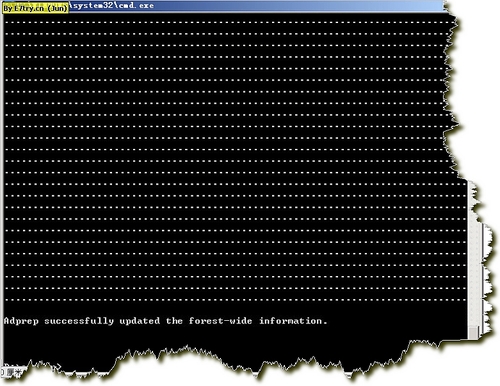Click the 'system32' text in the title bar

click(x=92, y=6)
